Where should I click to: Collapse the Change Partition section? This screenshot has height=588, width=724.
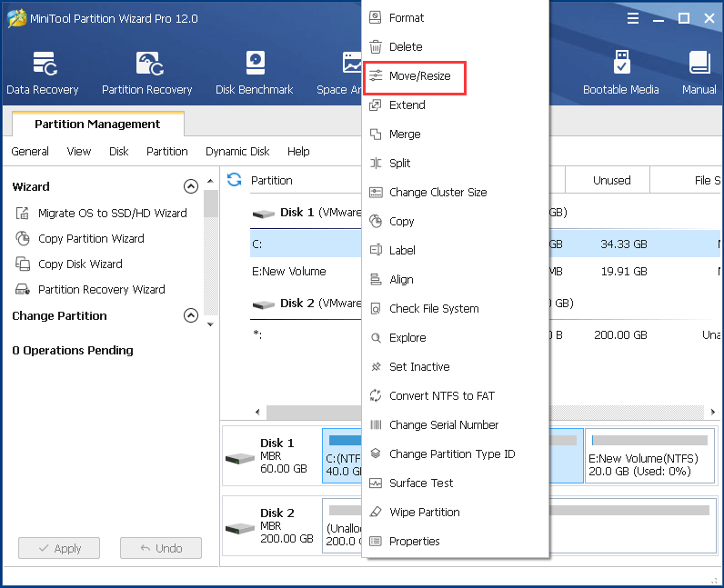click(x=191, y=315)
